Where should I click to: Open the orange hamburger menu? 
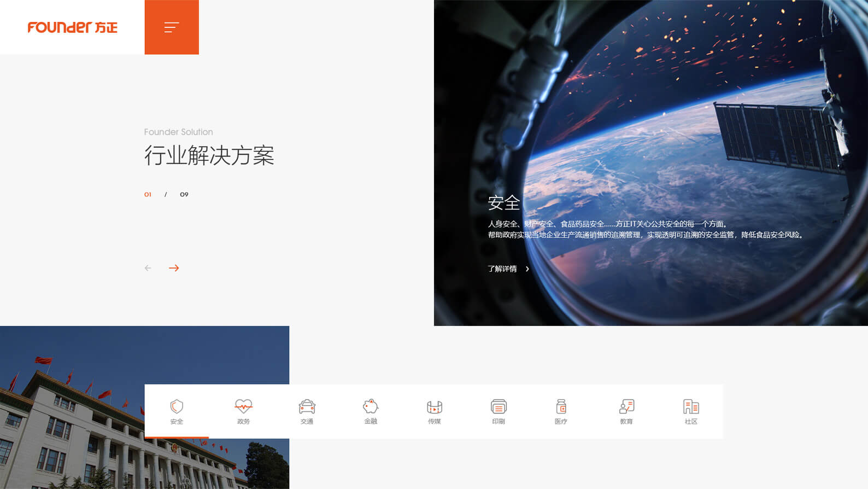coord(172,27)
